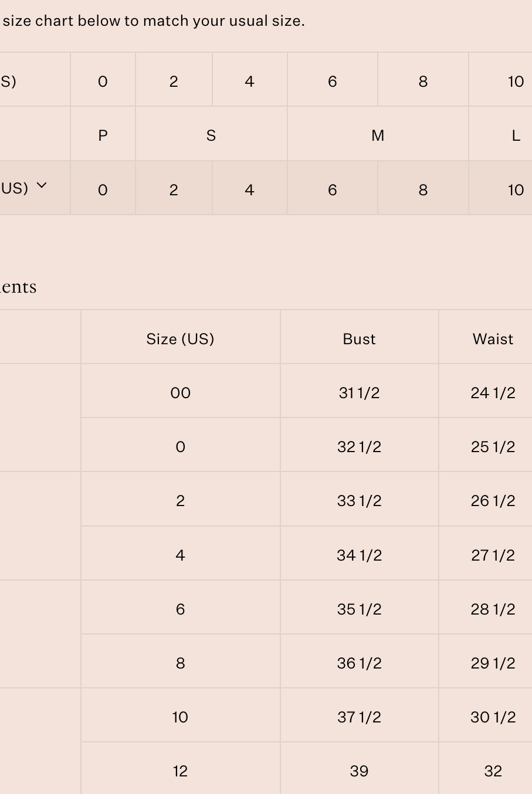Select size 6 in the highlighted conversion row

click(x=332, y=190)
